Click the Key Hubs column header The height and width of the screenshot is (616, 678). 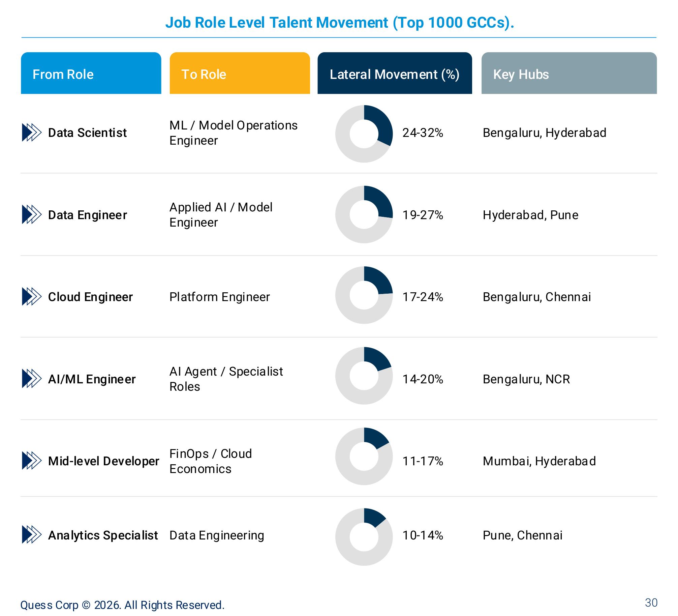(x=569, y=73)
